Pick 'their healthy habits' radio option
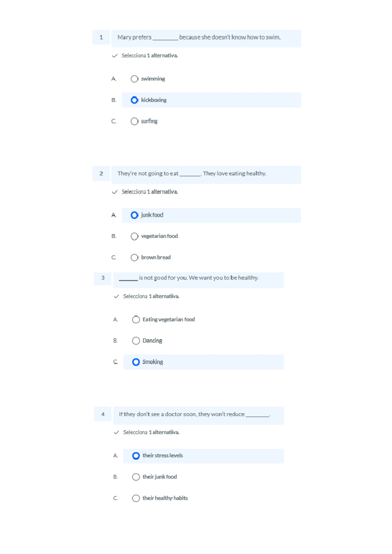Viewport: 392px width, 554px height. coord(136,498)
